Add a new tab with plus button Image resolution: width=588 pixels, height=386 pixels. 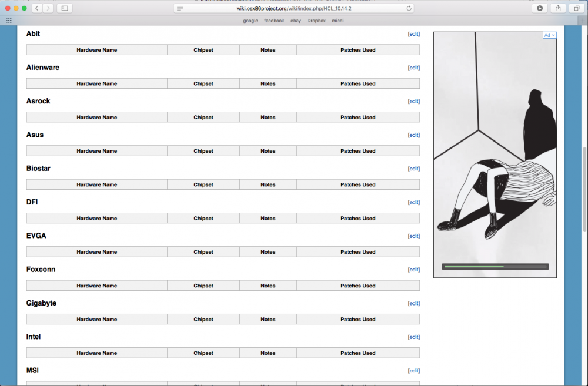583,21
